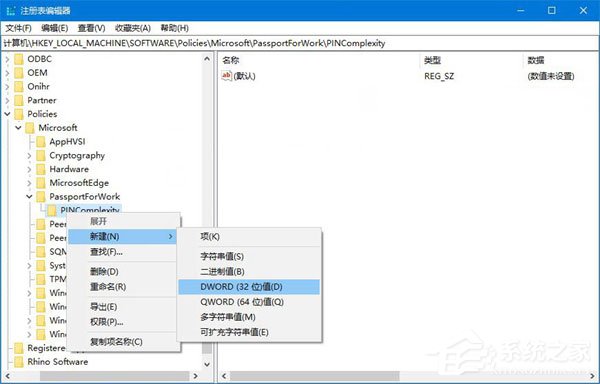600x384 pixels.
Task: Click the Rhino Software folder icon
Action: click(x=19, y=362)
